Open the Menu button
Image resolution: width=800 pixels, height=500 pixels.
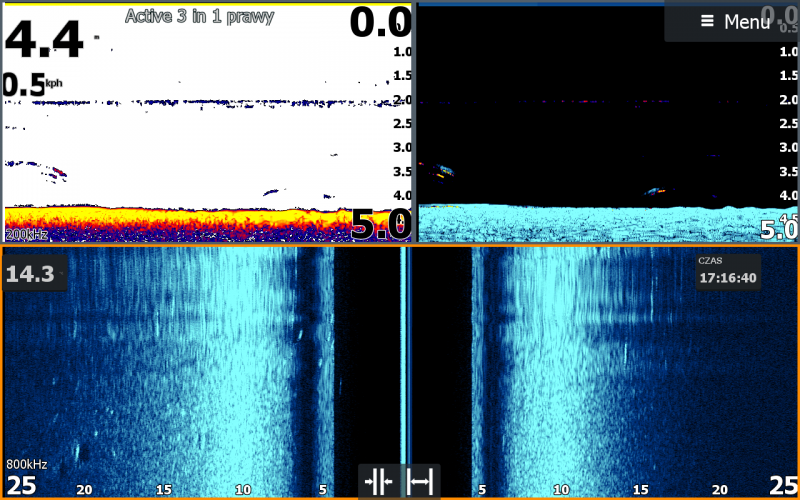[x=732, y=21]
